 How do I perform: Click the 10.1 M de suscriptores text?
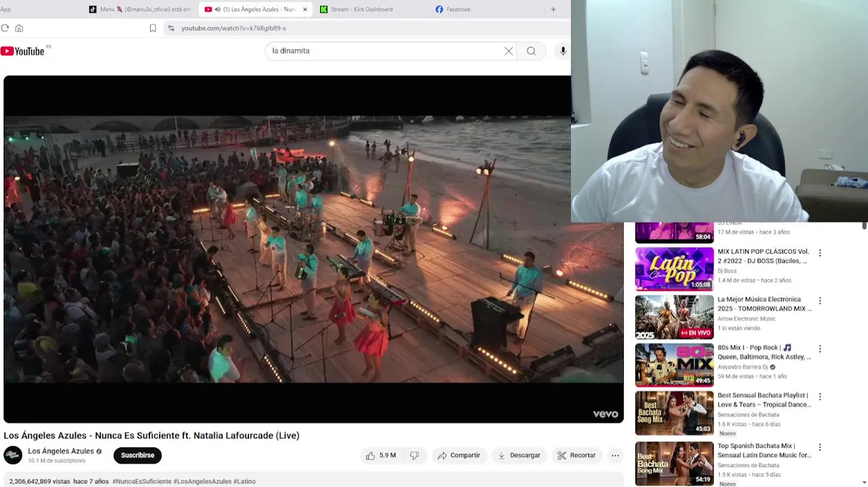click(x=57, y=461)
